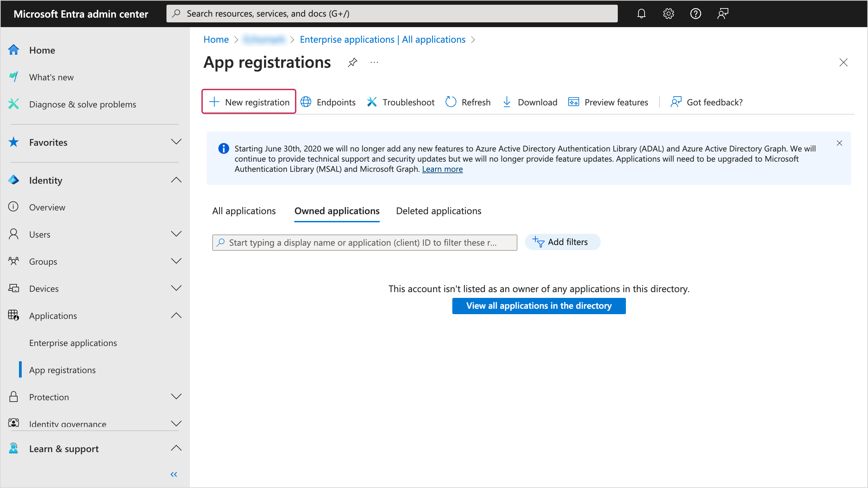This screenshot has width=868, height=488.
Task: Expand the Groups menu chevron
Action: pyautogui.click(x=176, y=261)
